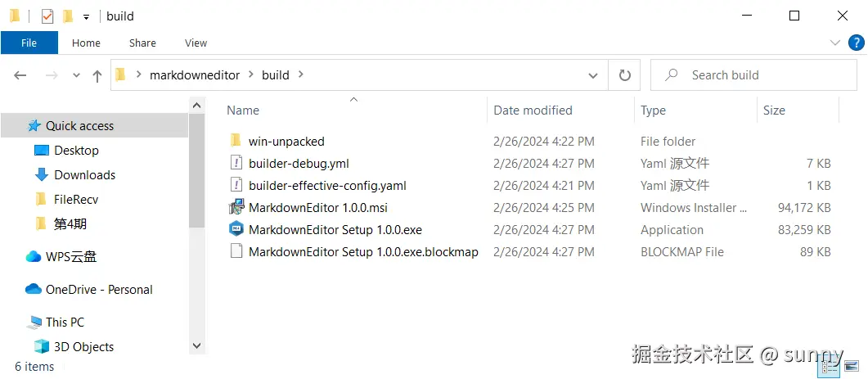Open the address bar history dropdown
Viewport: 868px width, 379px height.
(593, 74)
